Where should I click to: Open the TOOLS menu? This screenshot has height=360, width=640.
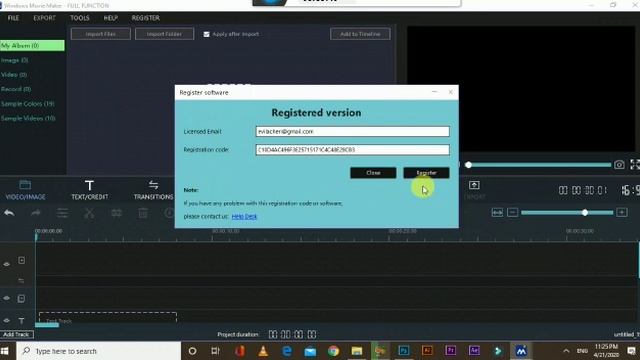click(80, 18)
